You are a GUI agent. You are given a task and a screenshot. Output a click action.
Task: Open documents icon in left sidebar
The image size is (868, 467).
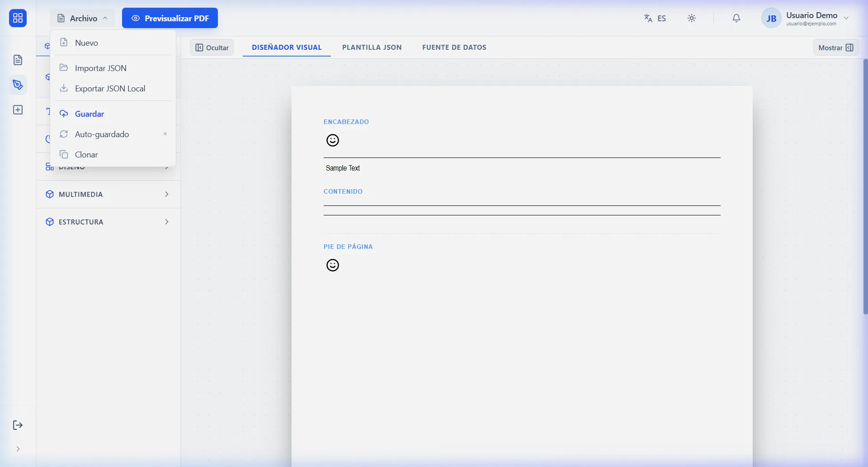point(18,60)
